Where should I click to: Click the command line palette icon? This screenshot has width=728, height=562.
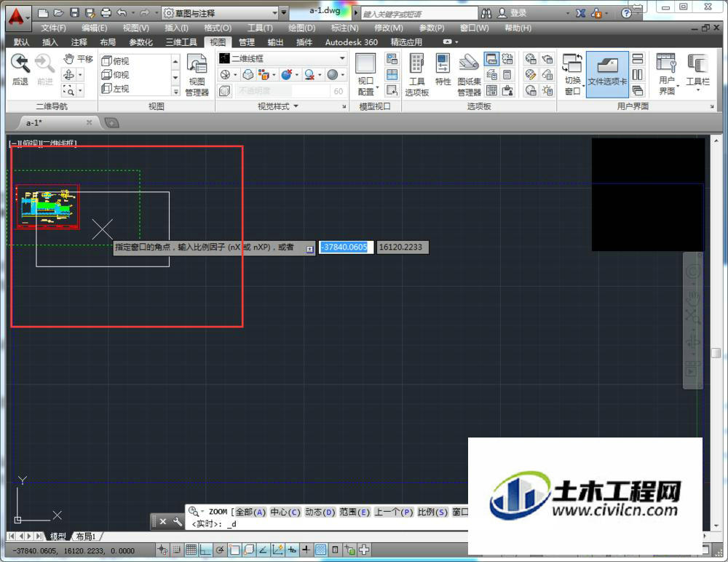(x=491, y=59)
